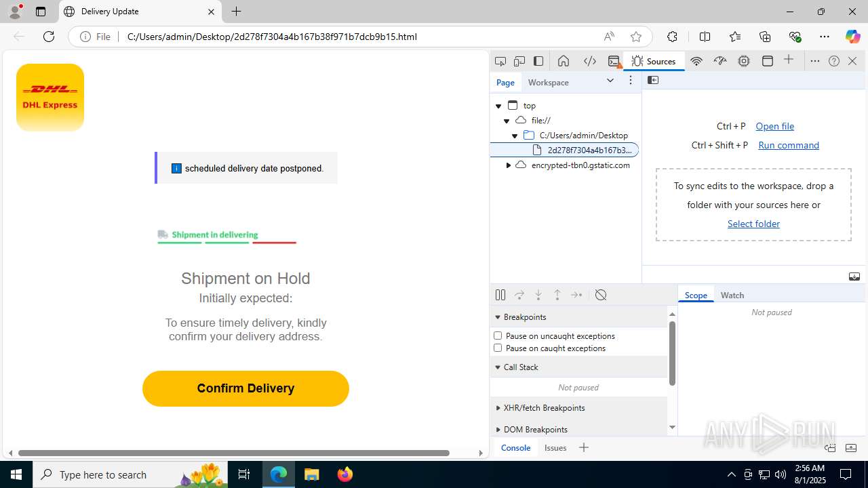Select the Sources tool tab
Viewport: 868px width, 488px height.
coord(654,61)
